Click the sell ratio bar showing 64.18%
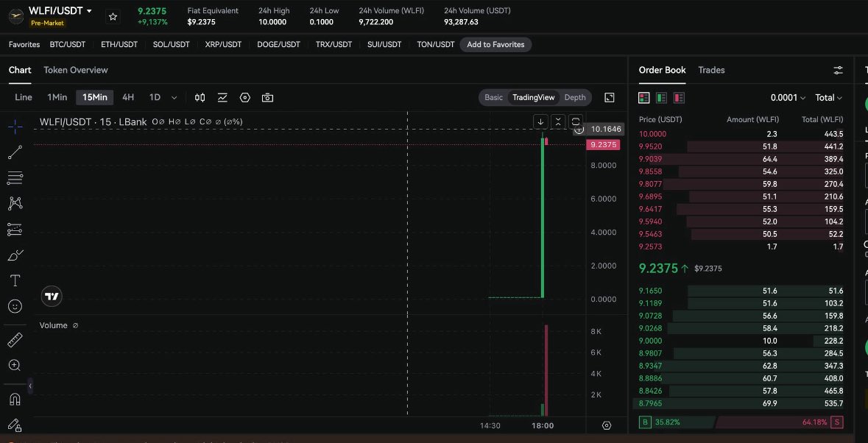The height and width of the screenshot is (443, 868). pos(780,422)
